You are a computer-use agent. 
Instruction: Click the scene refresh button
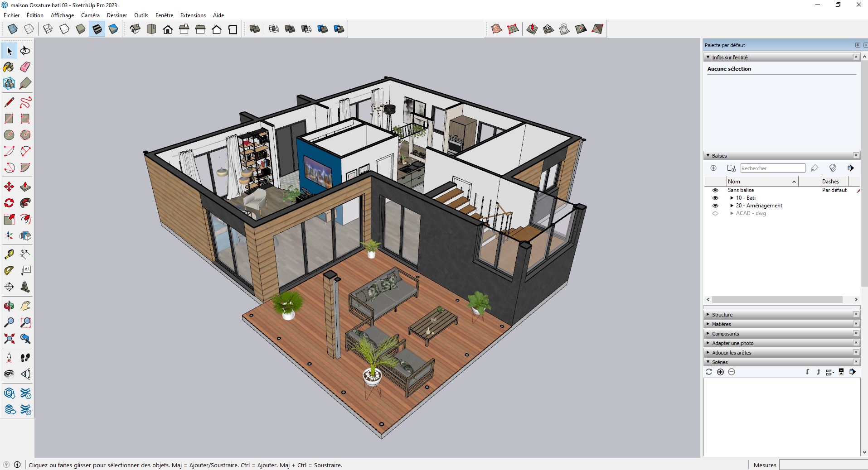(709, 372)
